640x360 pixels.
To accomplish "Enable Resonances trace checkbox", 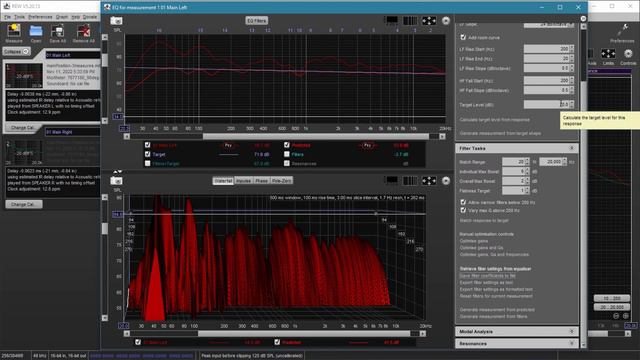I will [x=287, y=163].
